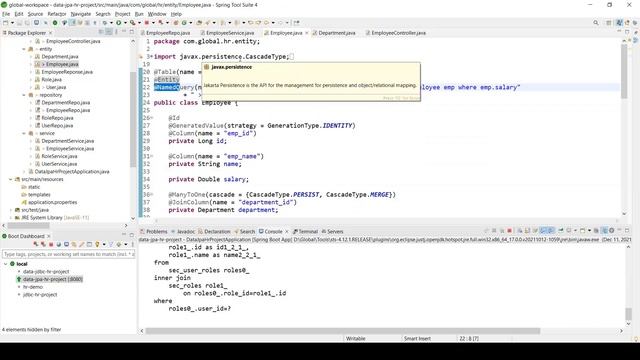Select hr-demo in Boot Dashboard
Viewport: 640px width, 360px height.
(x=33, y=287)
